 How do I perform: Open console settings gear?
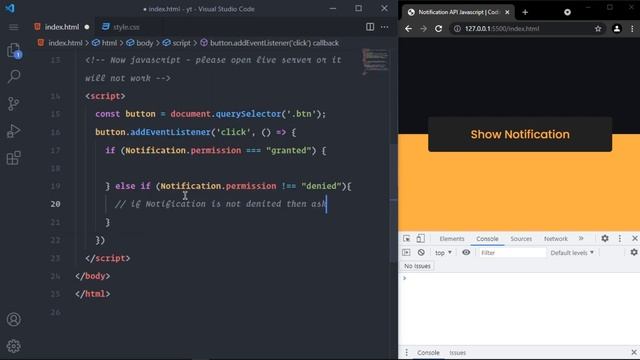point(633,253)
